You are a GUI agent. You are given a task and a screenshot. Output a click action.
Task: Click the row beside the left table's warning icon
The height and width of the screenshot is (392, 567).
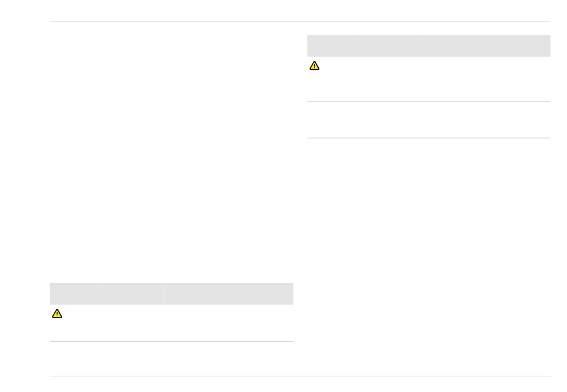(171, 323)
